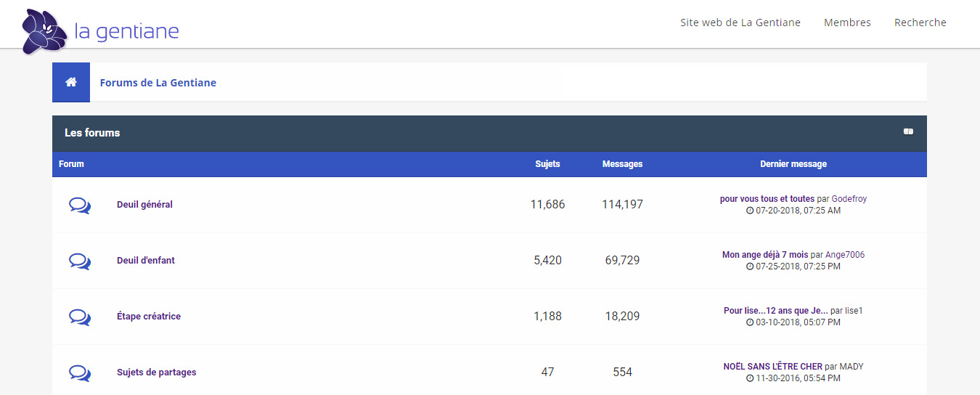Collapse the Les forums category
This screenshot has height=395, width=980.
pyautogui.click(x=908, y=132)
